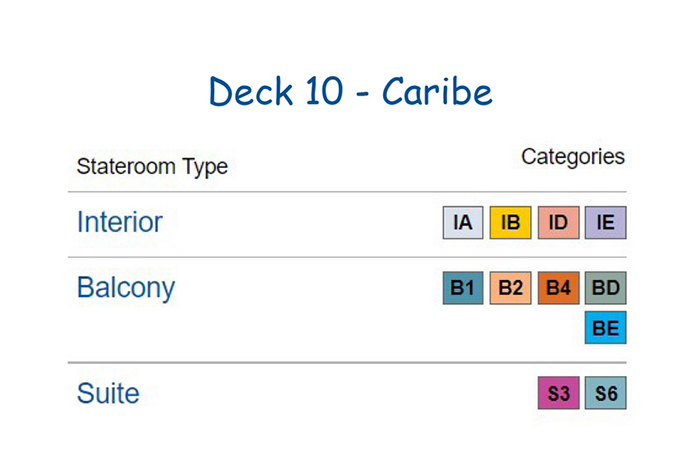Click the yellow IB category box
Screen dimensions: 700x468
click(510, 222)
